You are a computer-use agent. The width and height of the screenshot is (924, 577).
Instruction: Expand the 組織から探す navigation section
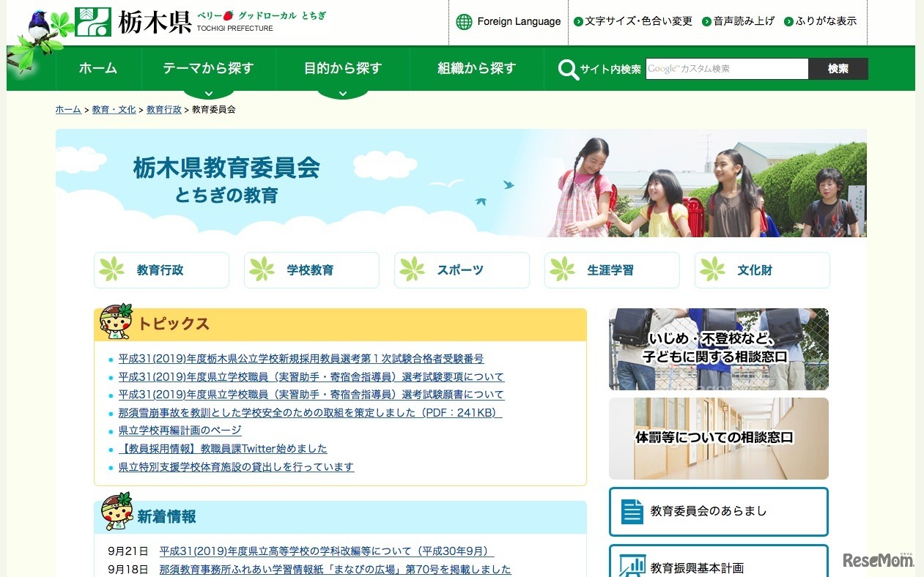click(x=477, y=68)
